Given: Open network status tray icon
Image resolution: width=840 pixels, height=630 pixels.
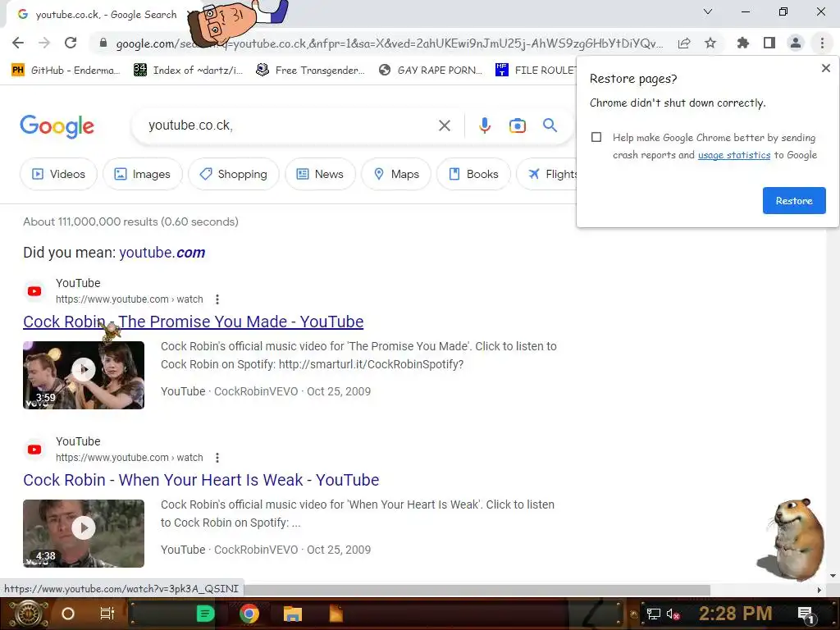Looking at the screenshot, I should coord(654,614).
